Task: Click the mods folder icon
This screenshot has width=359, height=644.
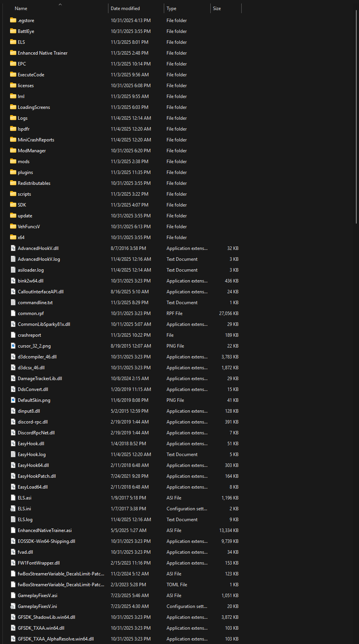Action: point(13,161)
